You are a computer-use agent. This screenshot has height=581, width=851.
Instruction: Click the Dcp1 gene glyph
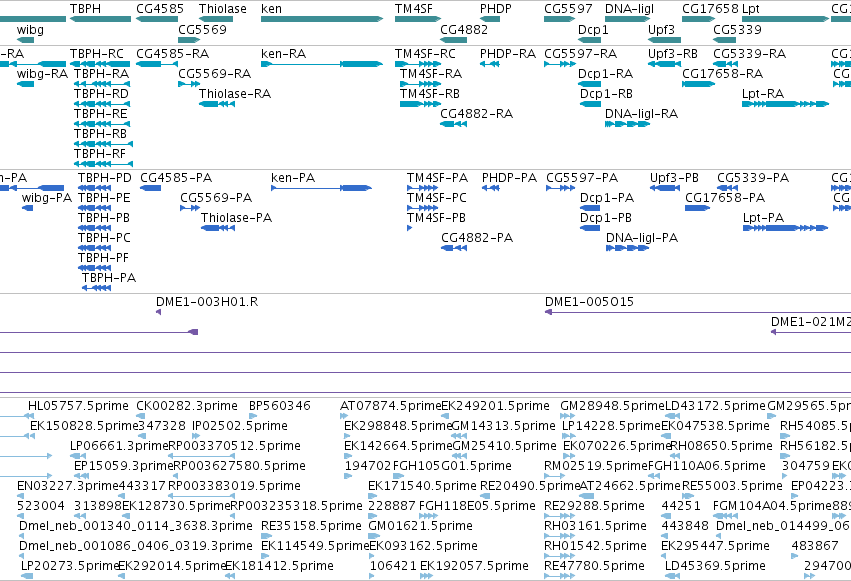coord(589,40)
